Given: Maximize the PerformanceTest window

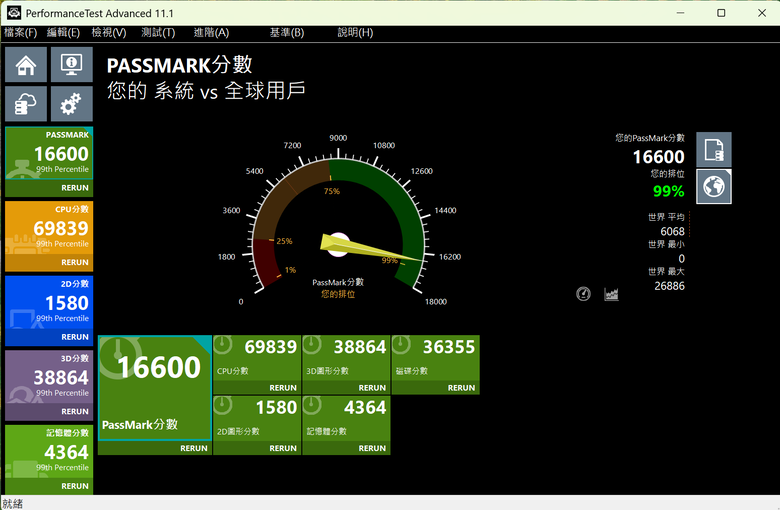Looking at the screenshot, I should (x=721, y=13).
